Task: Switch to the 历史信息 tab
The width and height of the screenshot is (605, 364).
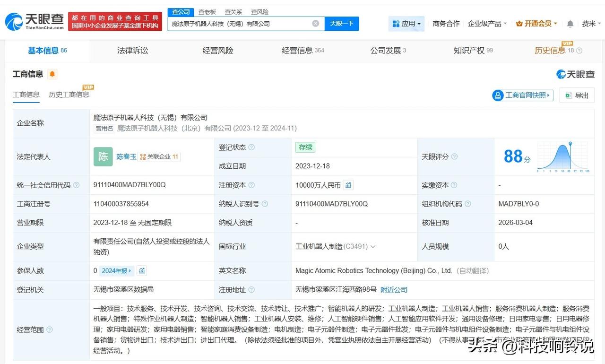Action: 554,51
